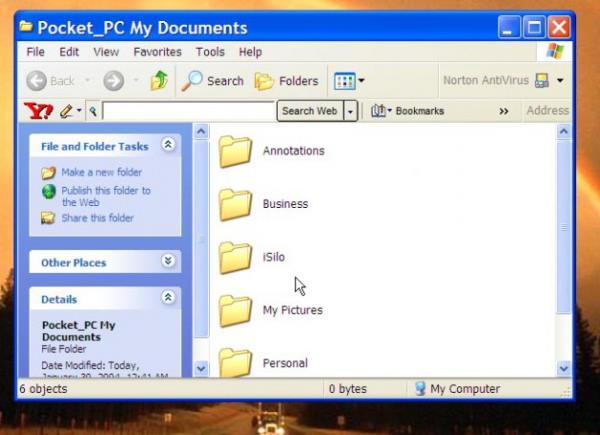600x435 pixels.
Task: Expand the Search Web dropdown arrow
Action: [x=350, y=111]
